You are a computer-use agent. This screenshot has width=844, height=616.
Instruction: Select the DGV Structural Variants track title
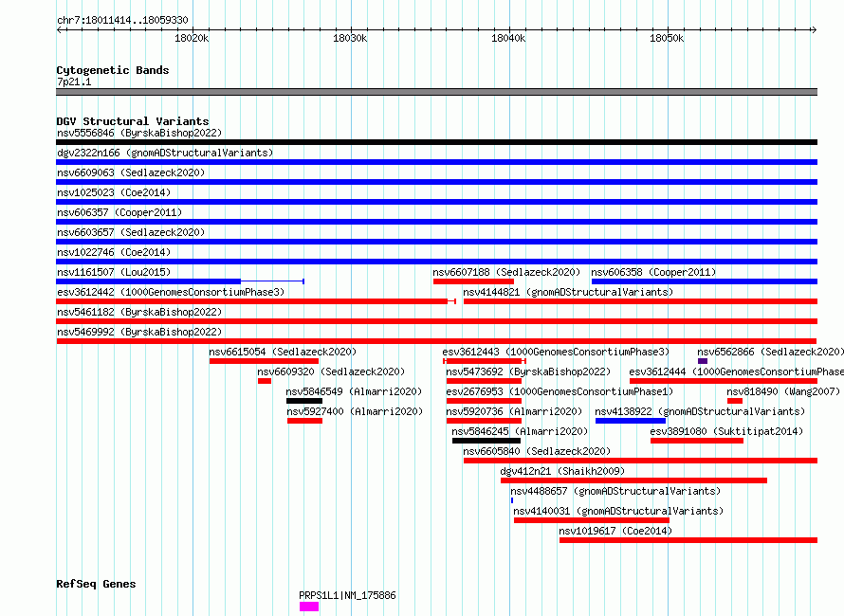[x=133, y=121]
